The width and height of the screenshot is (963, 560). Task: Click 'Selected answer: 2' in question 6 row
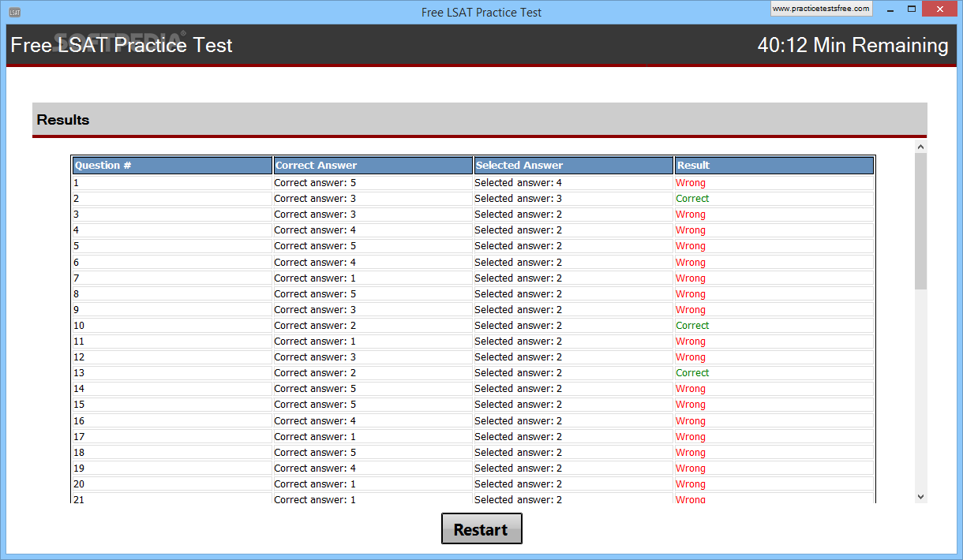(x=518, y=263)
